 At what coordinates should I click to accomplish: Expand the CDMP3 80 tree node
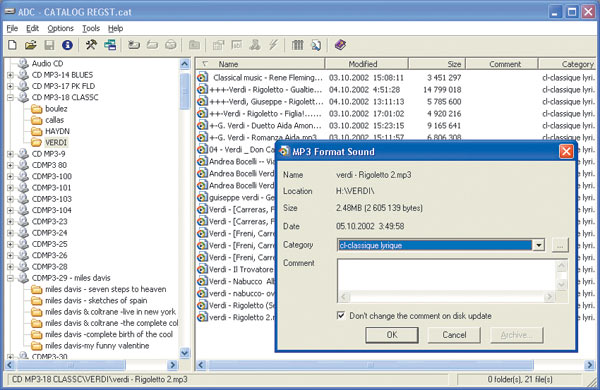coord(10,165)
